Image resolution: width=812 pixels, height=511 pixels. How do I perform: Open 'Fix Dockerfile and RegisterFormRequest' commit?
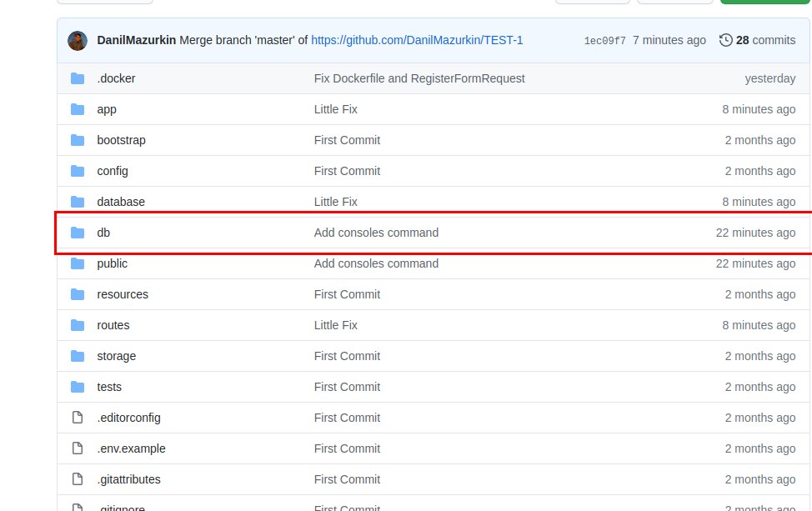(x=419, y=78)
